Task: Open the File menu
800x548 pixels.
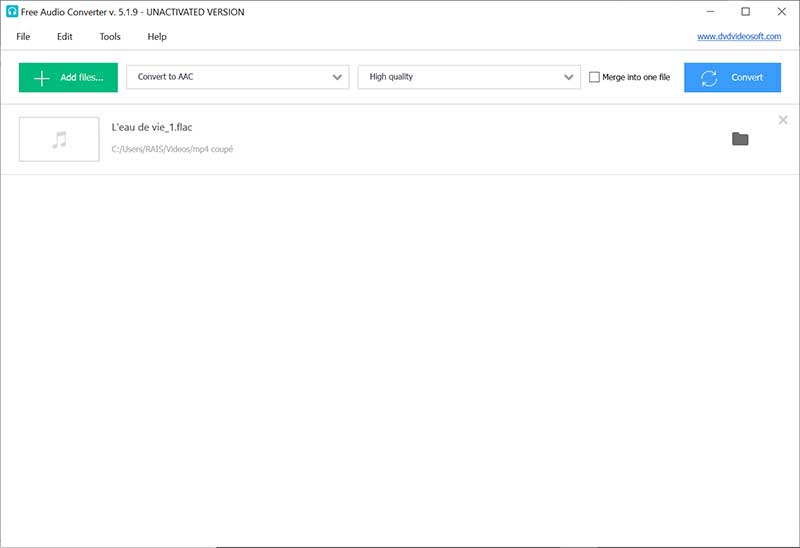Action: pyautogui.click(x=23, y=37)
